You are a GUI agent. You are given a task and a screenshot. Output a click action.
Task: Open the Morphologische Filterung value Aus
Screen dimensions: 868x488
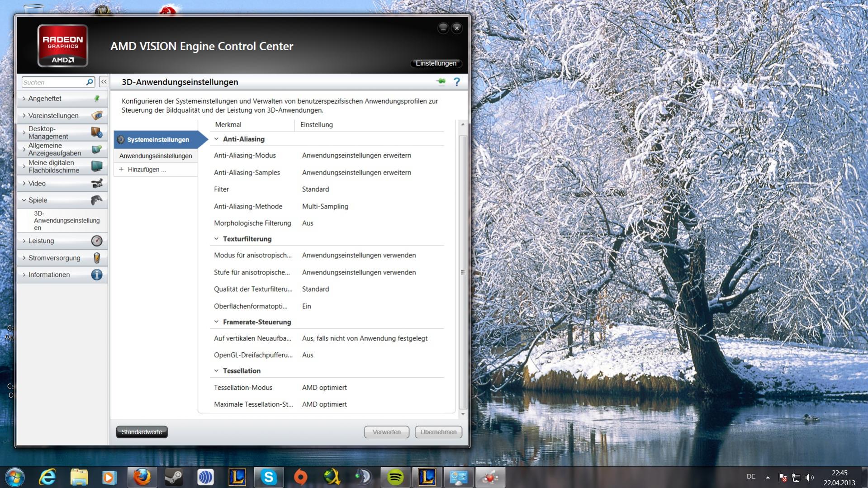point(308,223)
